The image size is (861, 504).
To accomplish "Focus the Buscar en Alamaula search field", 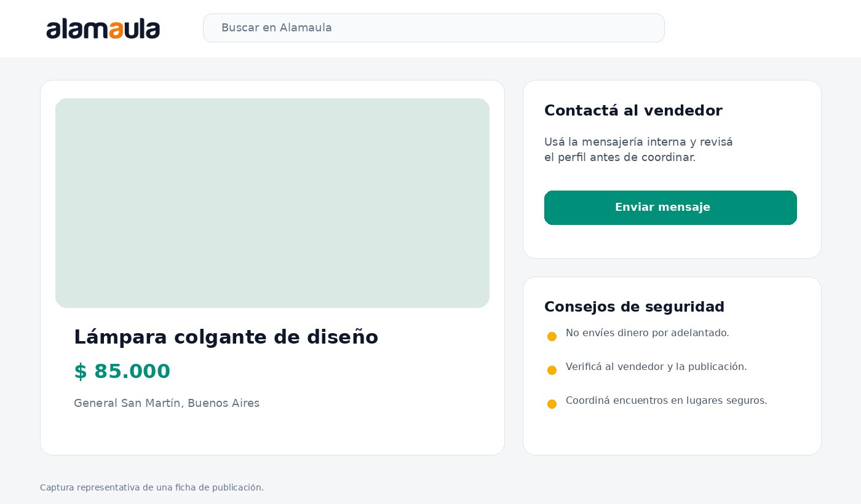I will (434, 28).
